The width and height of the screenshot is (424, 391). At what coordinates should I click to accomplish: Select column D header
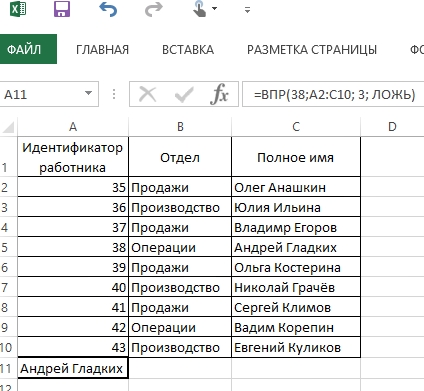(x=392, y=127)
